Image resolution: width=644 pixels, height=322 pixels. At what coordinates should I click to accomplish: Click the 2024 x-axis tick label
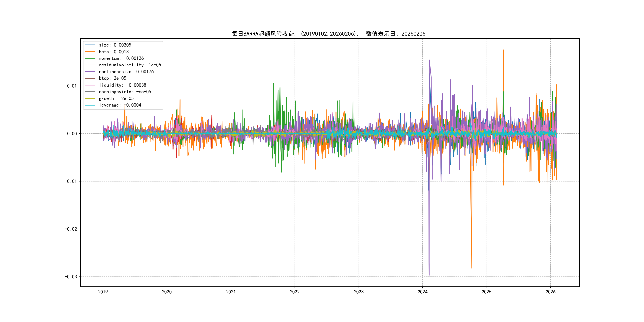[x=423, y=292]
